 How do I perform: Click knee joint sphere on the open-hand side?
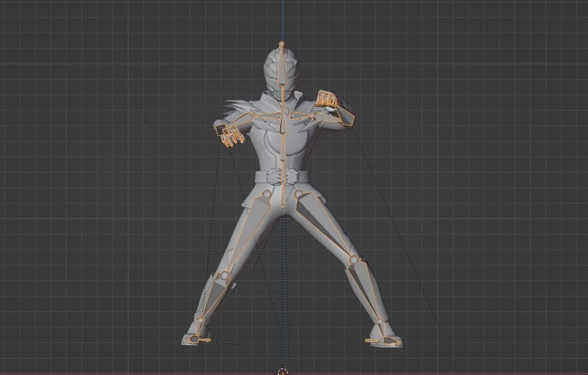pos(225,275)
